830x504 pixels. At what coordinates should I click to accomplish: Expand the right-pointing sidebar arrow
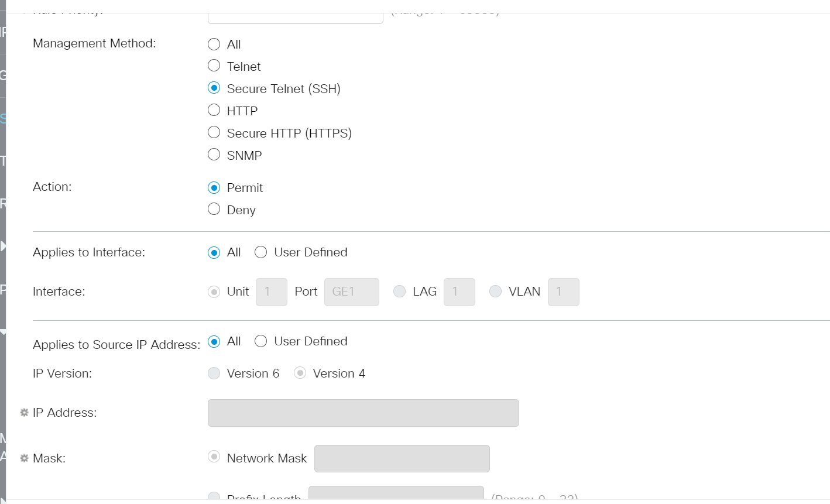[x=5, y=245]
